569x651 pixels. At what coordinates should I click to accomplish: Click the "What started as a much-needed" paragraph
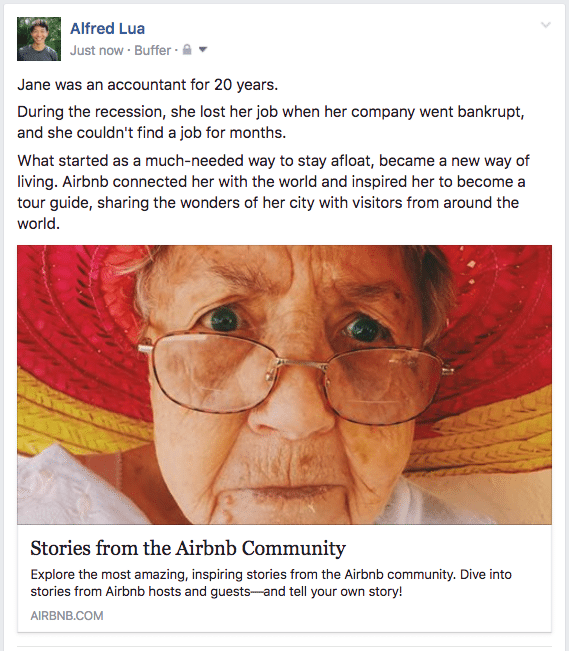point(273,192)
